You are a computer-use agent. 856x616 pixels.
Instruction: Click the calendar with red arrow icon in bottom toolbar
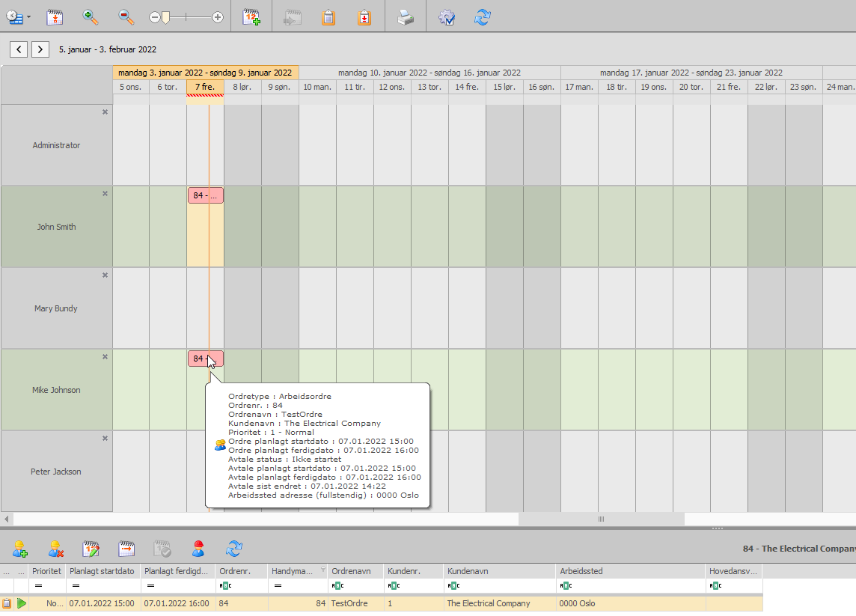tap(126, 549)
